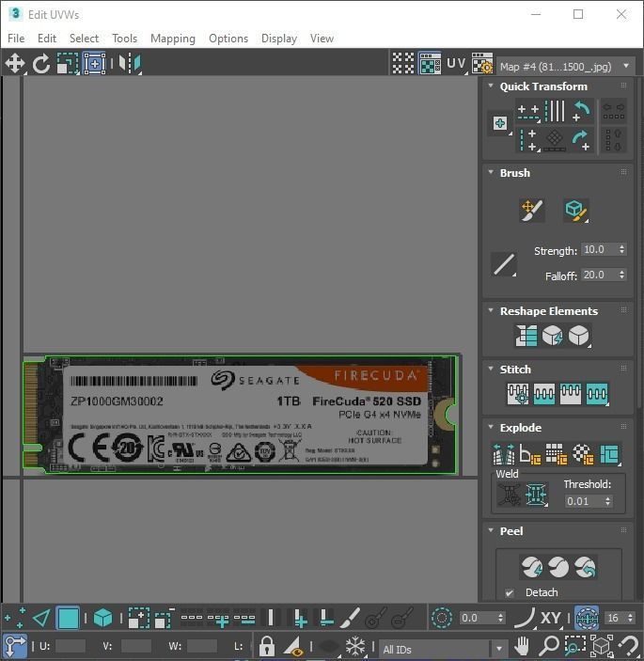
Task: Open texture checker options with gear icon
Action: [x=482, y=64]
